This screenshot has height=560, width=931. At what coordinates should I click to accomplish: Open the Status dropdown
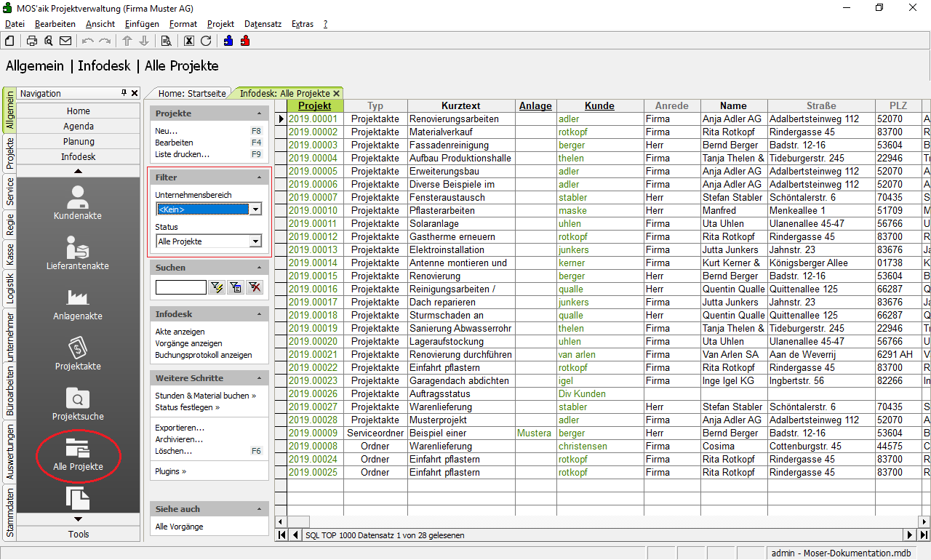coord(255,241)
